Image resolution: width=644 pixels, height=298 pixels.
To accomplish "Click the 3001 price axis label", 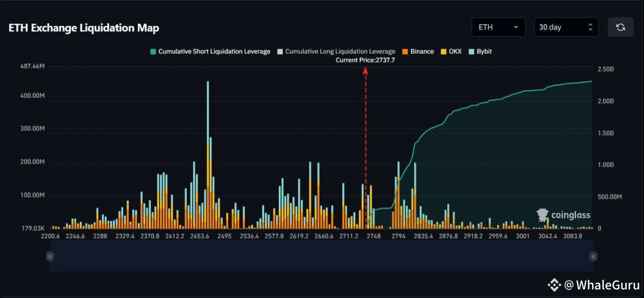I will point(523,236).
